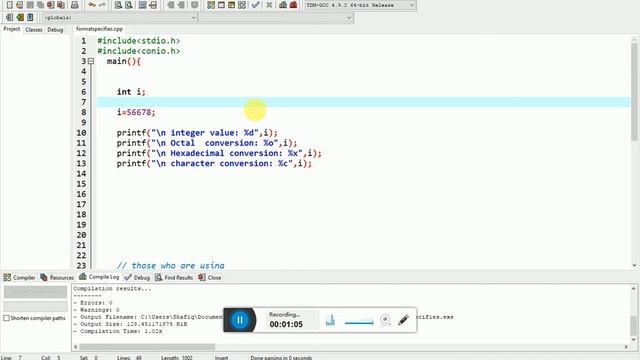Image resolution: width=640 pixels, height=360 pixels.
Task: Click the Print toolbar icon
Action: click(75, 5)
